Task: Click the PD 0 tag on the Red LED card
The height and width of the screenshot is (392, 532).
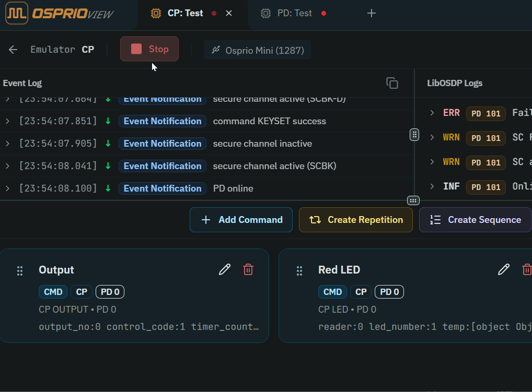Action: (389, 292)
